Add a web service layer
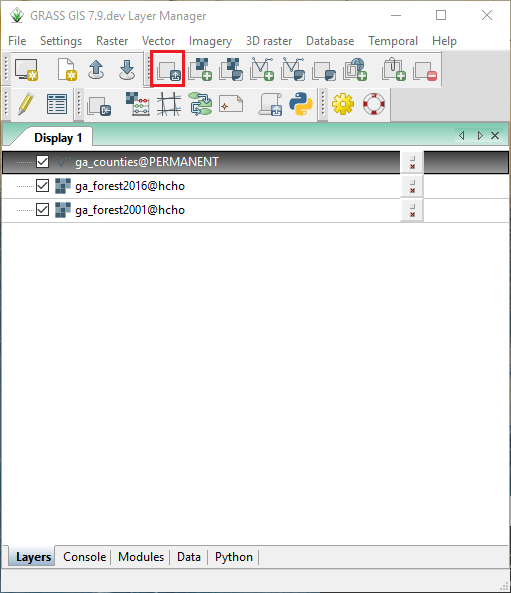This screenshot has height=593, width=511. tap(355, 70)
